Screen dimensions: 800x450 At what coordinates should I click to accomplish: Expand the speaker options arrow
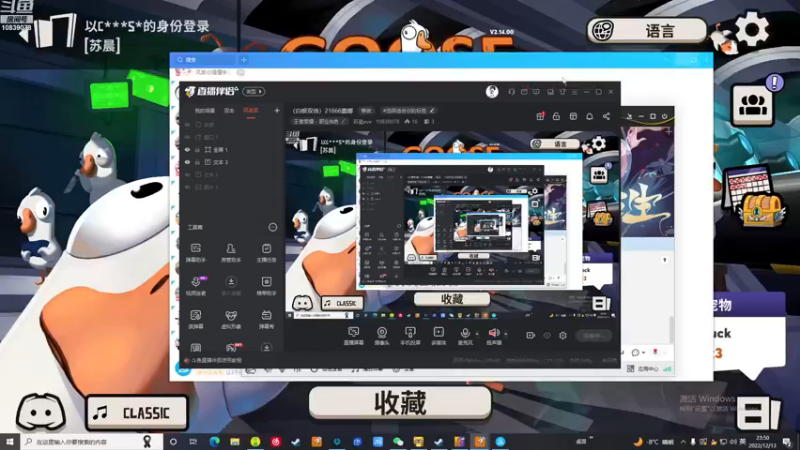pos(506,334)
